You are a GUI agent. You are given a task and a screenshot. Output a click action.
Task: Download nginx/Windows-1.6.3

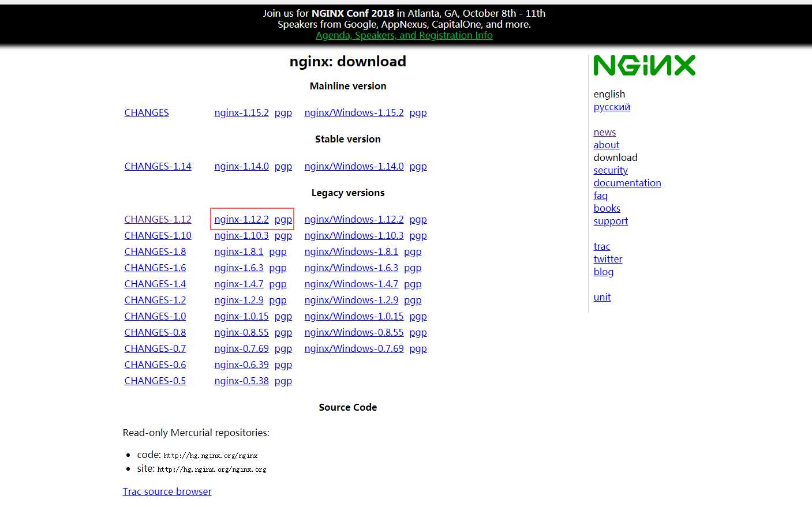tap(351, 268)
